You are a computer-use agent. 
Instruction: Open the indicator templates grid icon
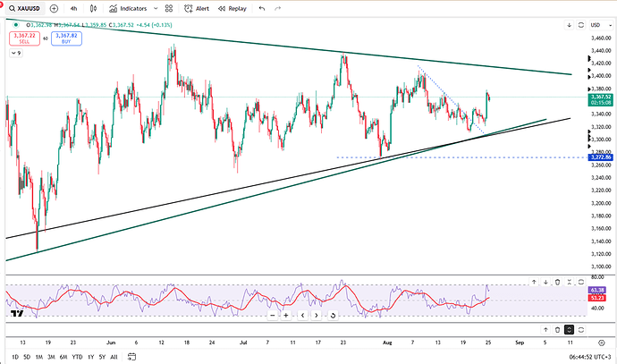170,8
